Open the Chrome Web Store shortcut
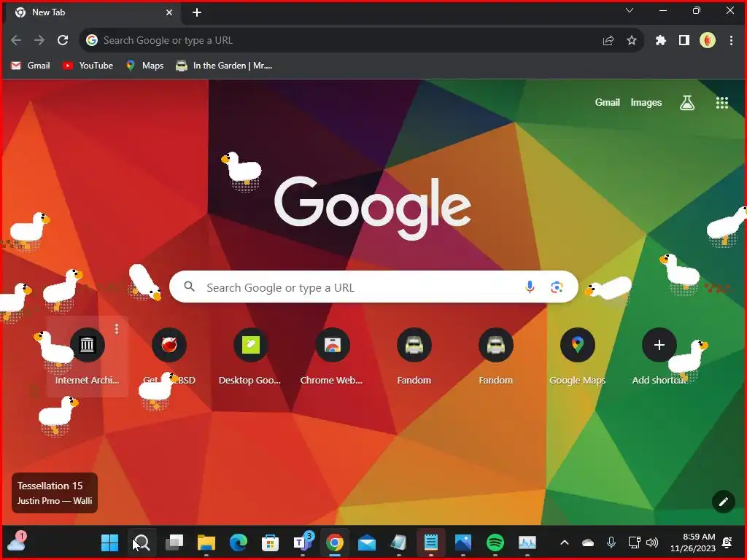747x560 pixels. (x=332, y=356)
